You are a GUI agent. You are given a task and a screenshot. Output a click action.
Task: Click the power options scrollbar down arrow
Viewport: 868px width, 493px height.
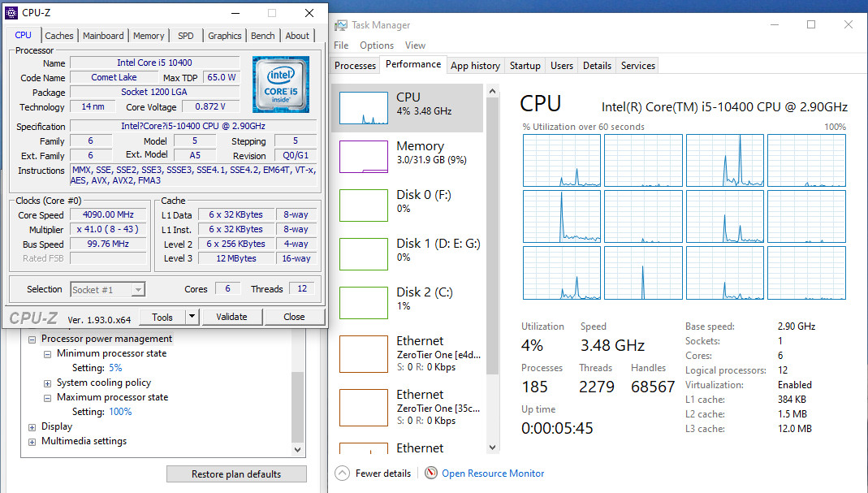click(298, 450)
